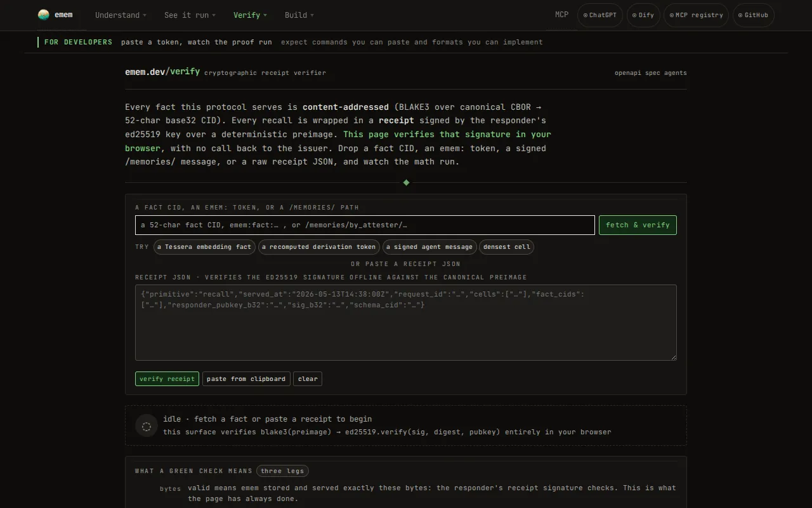
Task: Open the MCP nav item
Action: [x=562, y=15]
